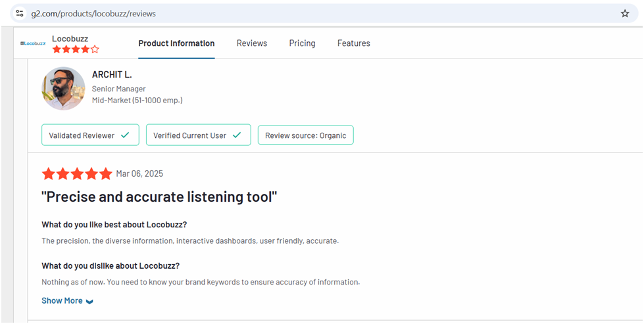Click the Mar 06, 2025 review date
This screenshot has width=644, height=324.
[139, 174]
